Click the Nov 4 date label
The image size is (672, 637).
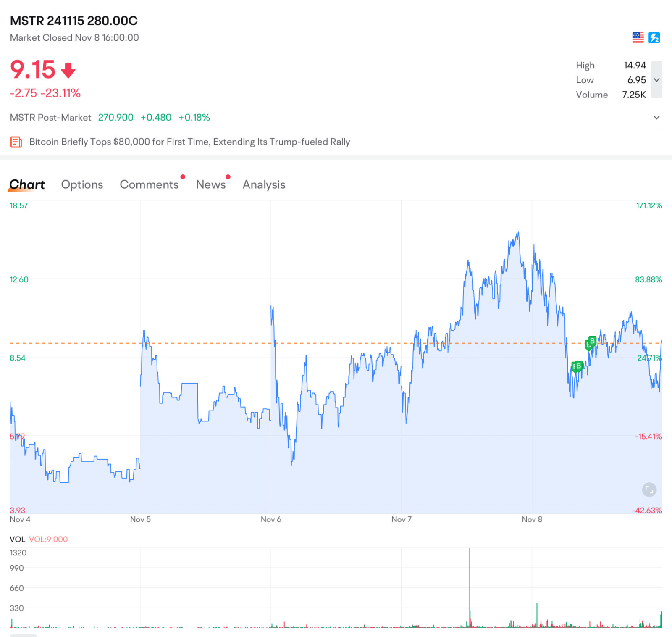click(x=20, y=520)
